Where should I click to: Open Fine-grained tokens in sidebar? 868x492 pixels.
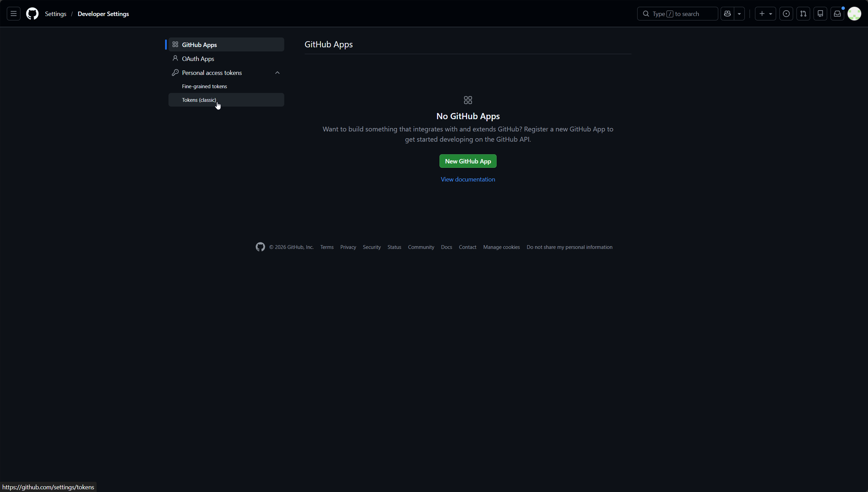click(204, 86)
